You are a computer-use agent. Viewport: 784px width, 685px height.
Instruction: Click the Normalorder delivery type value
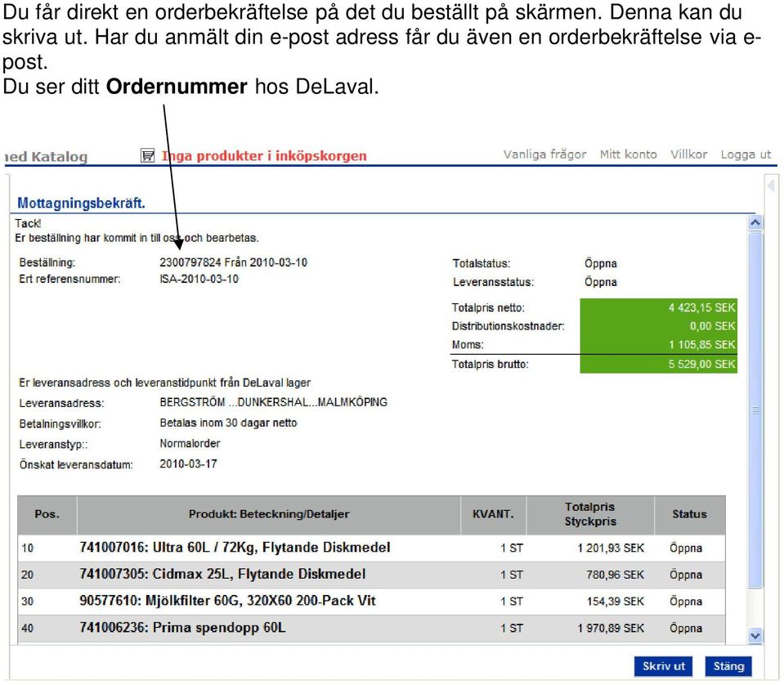click(190, 444)
